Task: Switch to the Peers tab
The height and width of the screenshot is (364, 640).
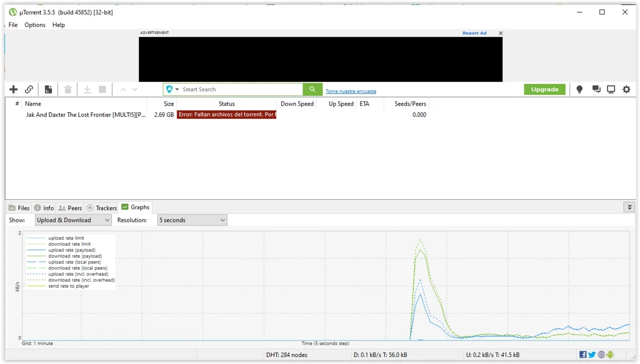Action: 70,208
